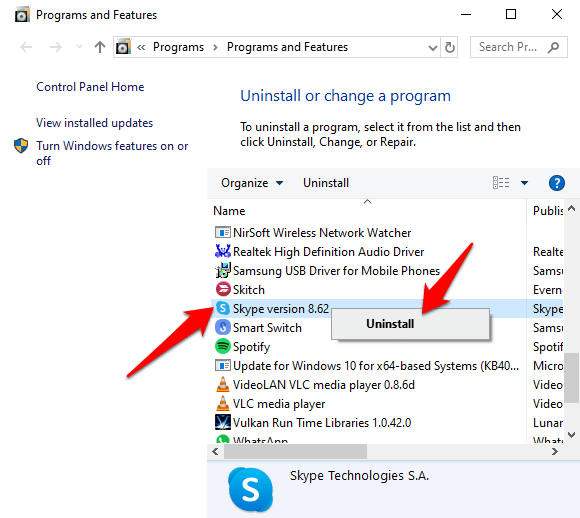Open the address bar history dropdown
Viewport: 580px width, 518px height.
[432, 47]
